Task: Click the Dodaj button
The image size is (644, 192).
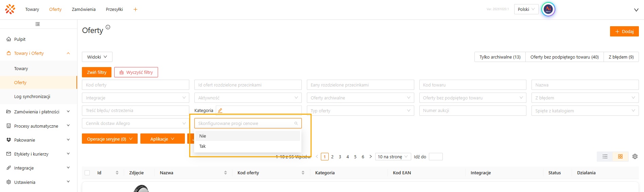Action: pos(624,31)
